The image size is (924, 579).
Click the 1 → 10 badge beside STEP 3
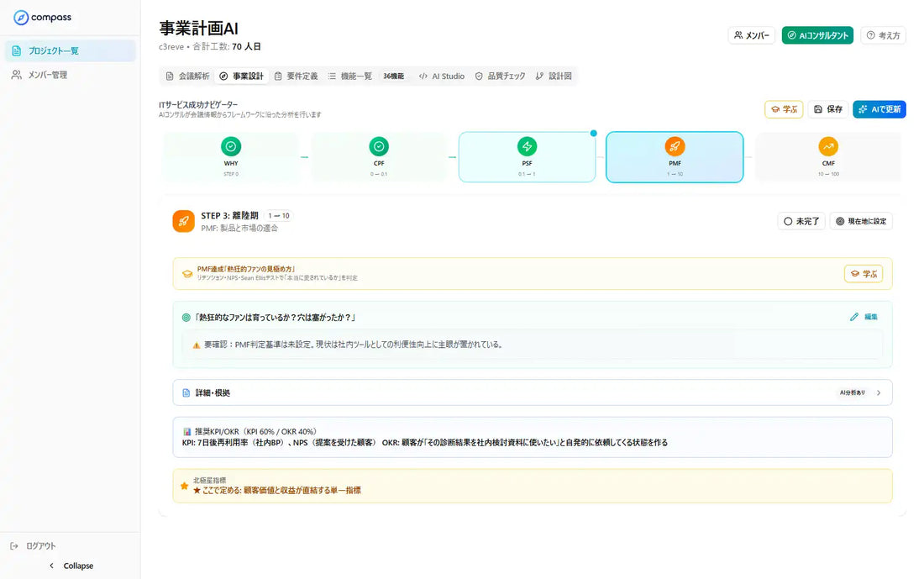pos(279,216)
